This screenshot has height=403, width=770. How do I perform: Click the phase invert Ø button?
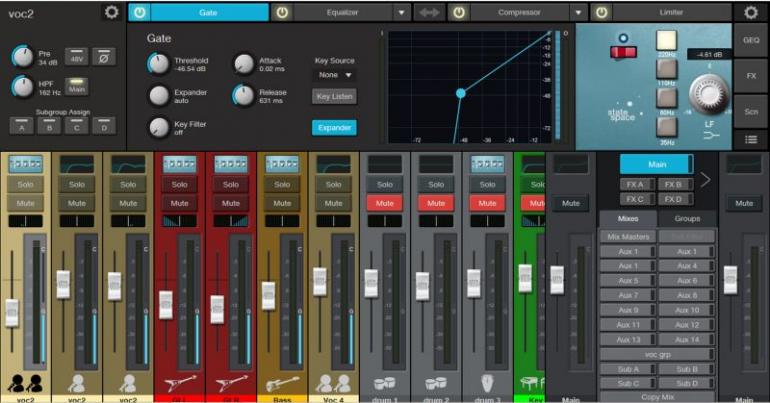pos(104,57)
